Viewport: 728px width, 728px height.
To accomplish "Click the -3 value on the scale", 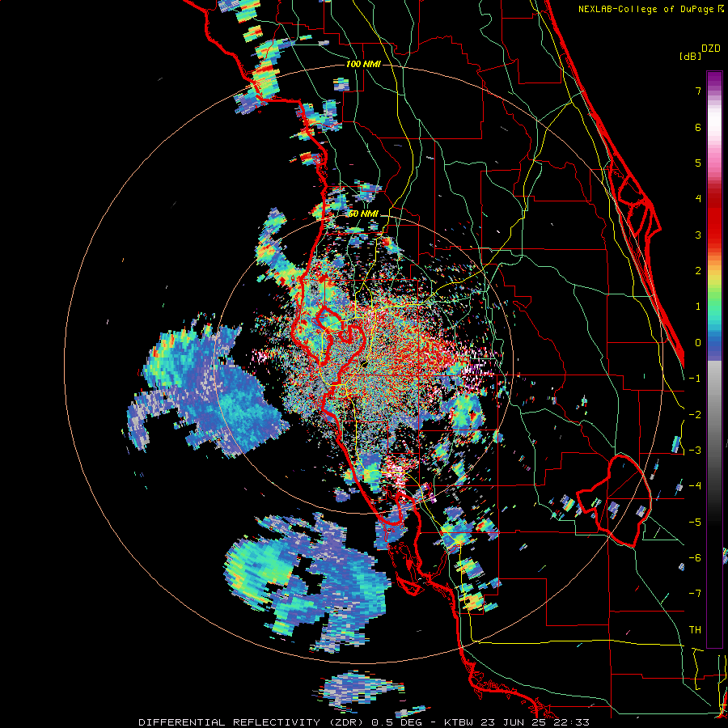I will tap(695, 451).
